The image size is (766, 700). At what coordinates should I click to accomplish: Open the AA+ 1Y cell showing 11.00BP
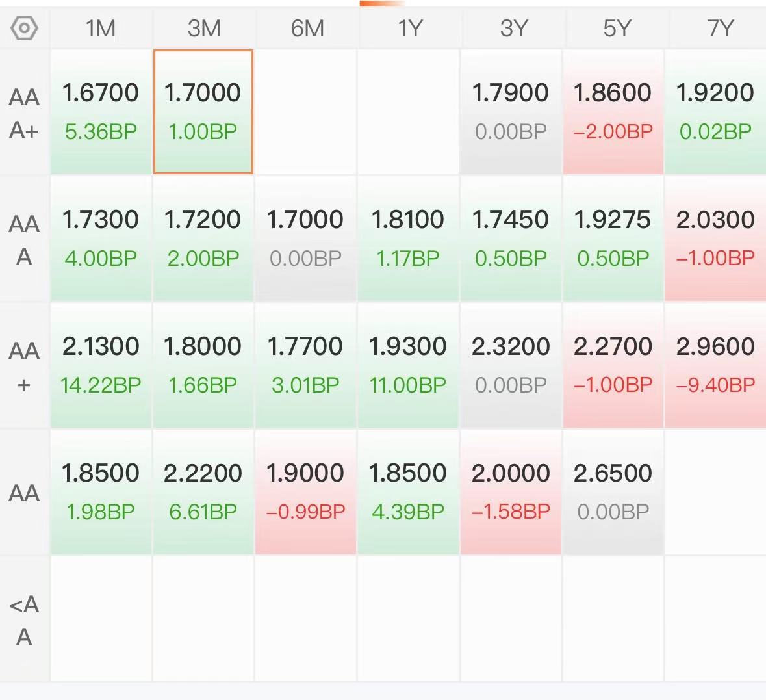pyautogui.click(x=408, y=365)
